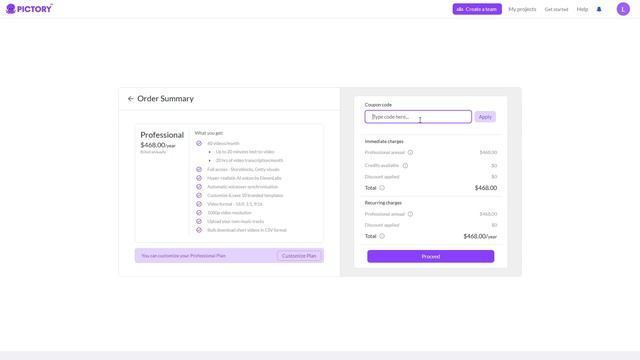
Task: Click check icon for branded templates feature
Action: coord(199,196)
